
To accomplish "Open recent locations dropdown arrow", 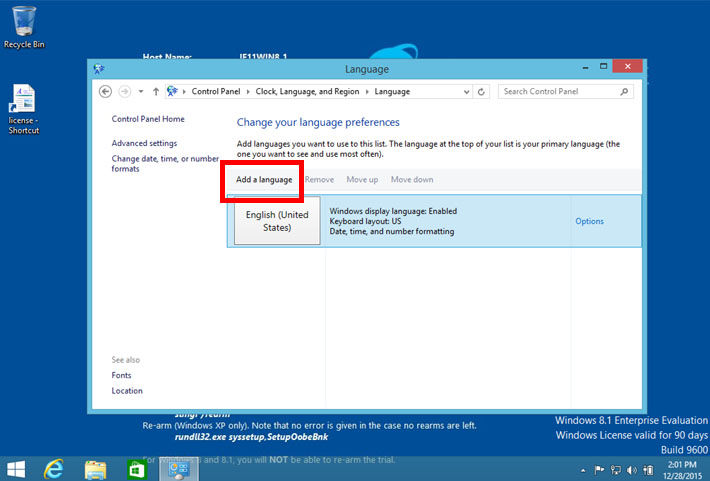I will 141,91.
